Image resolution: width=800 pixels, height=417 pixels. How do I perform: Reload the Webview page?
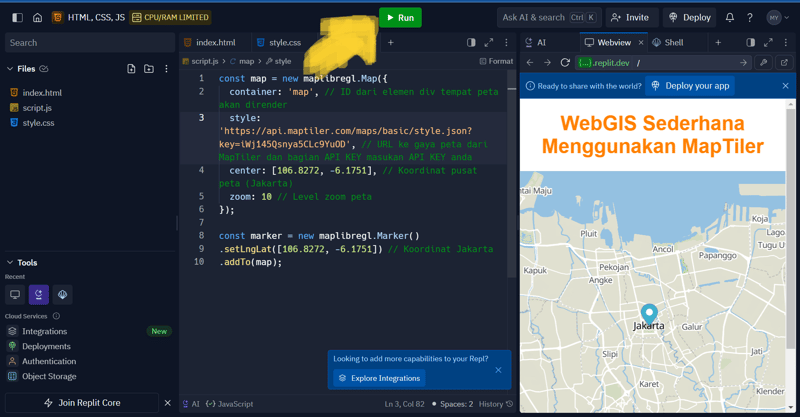[565, 63]
